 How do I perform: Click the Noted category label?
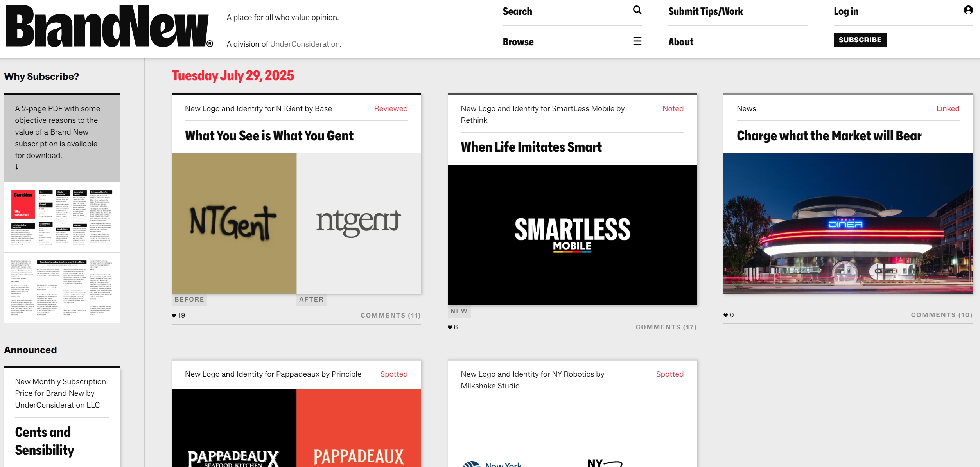coord(673,109)
